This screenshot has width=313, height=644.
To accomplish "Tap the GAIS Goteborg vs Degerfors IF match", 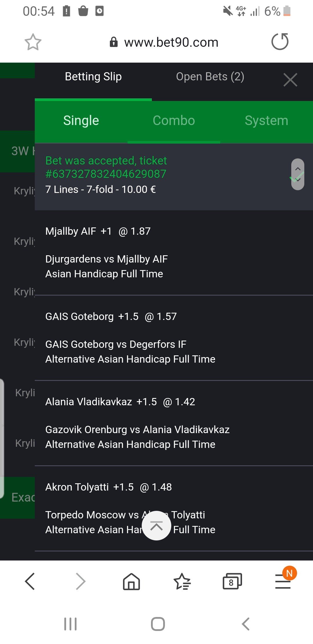I will click(x=116, y=344).
